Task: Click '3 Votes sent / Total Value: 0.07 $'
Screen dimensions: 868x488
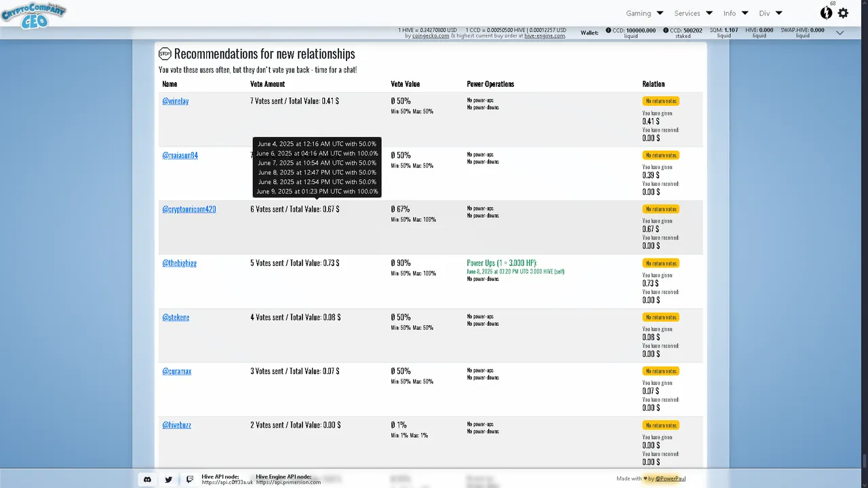Action: coord(295,371)
